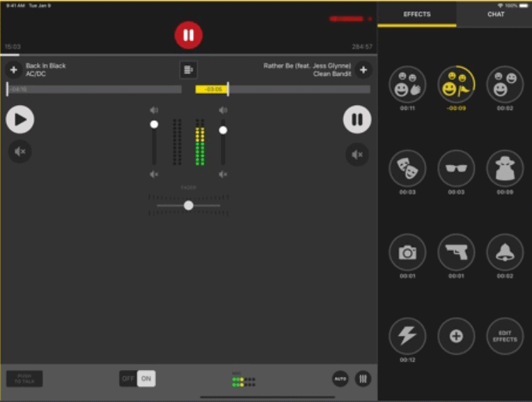Click the right channel volume slider knob
The width and height of the screenshot is (532, 402).
223,130
